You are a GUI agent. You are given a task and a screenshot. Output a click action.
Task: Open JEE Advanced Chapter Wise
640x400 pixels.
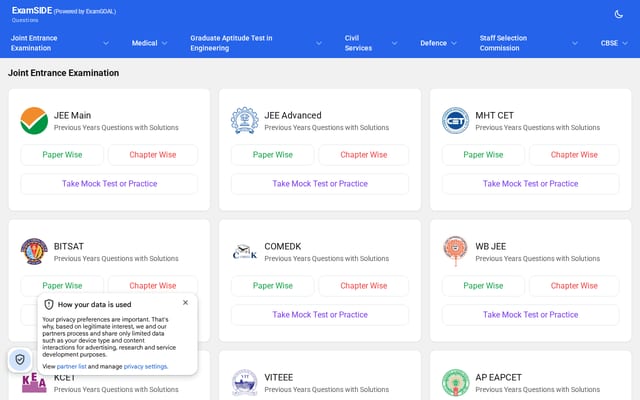click(x=364, y=155)
